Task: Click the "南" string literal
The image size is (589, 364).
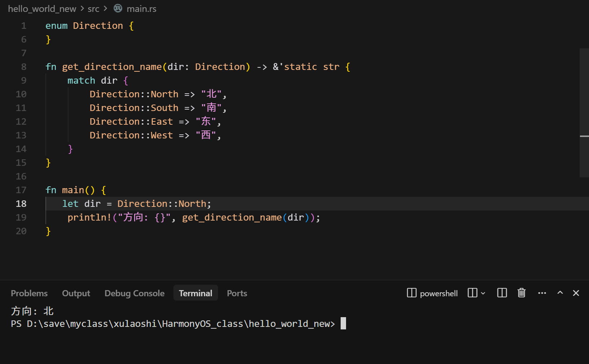Action: pos(211,108)
